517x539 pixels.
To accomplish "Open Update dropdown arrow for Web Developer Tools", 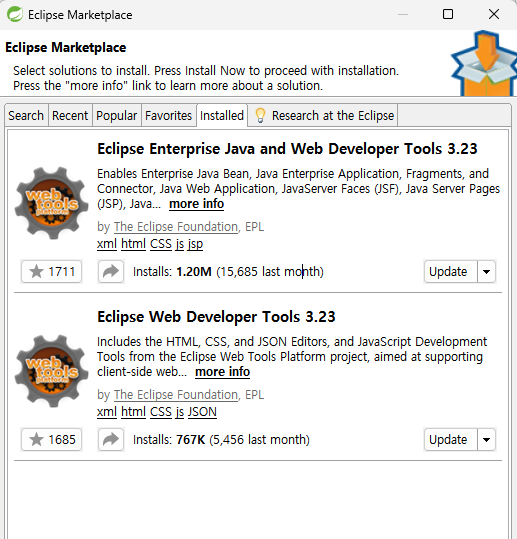I will 486,439.
